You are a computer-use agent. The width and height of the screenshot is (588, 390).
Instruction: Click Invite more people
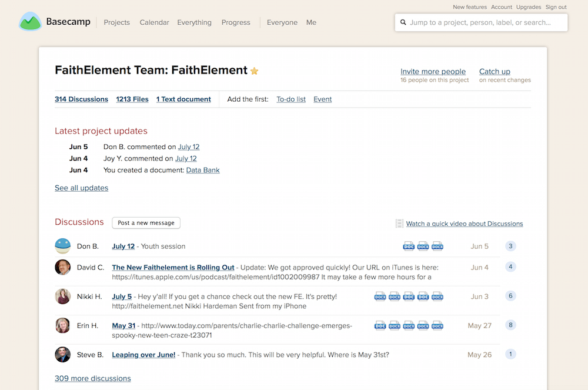tap(433, 71)
